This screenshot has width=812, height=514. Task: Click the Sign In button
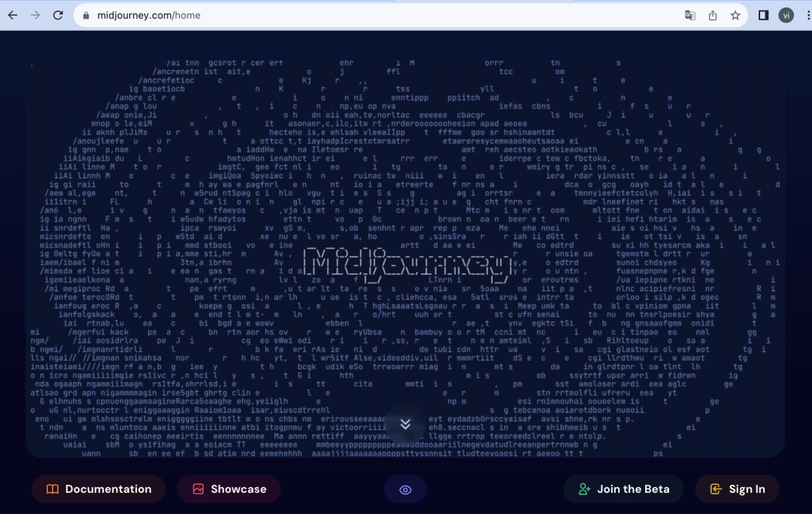point(739,489)
